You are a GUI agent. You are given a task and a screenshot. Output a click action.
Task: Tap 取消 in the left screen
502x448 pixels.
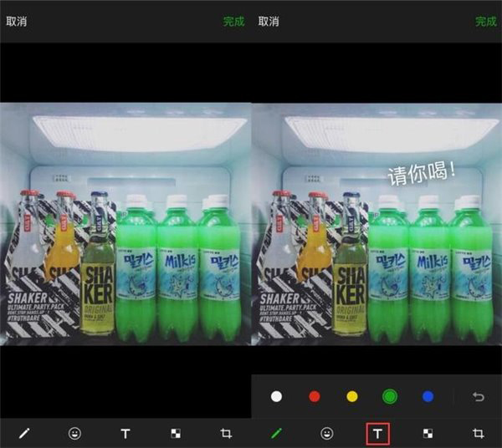point(17,22)
